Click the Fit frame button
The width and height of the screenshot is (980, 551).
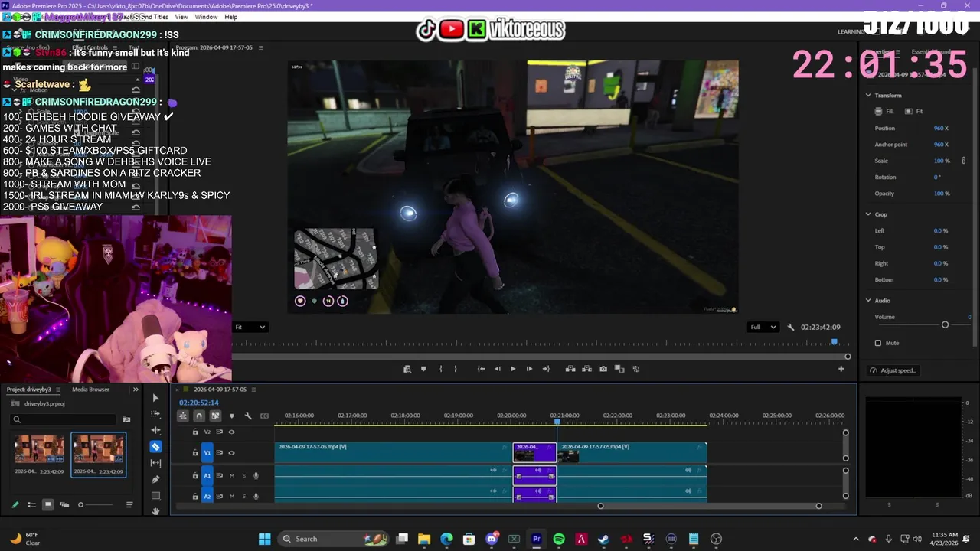point(914,112)
